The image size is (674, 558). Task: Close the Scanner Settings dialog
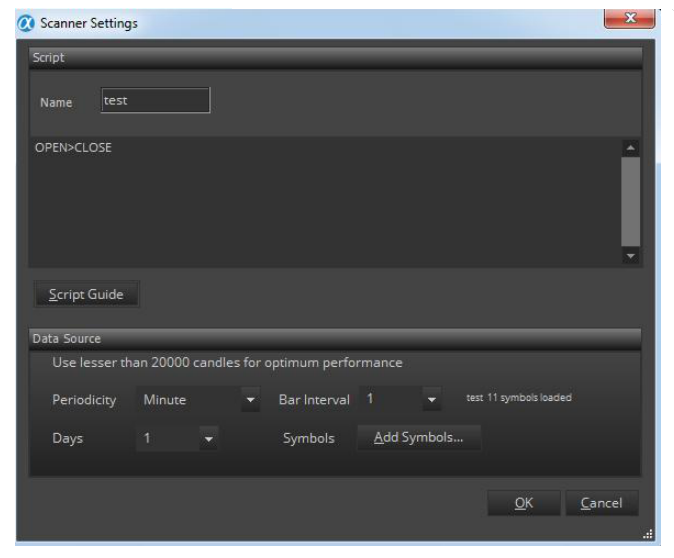630,19
